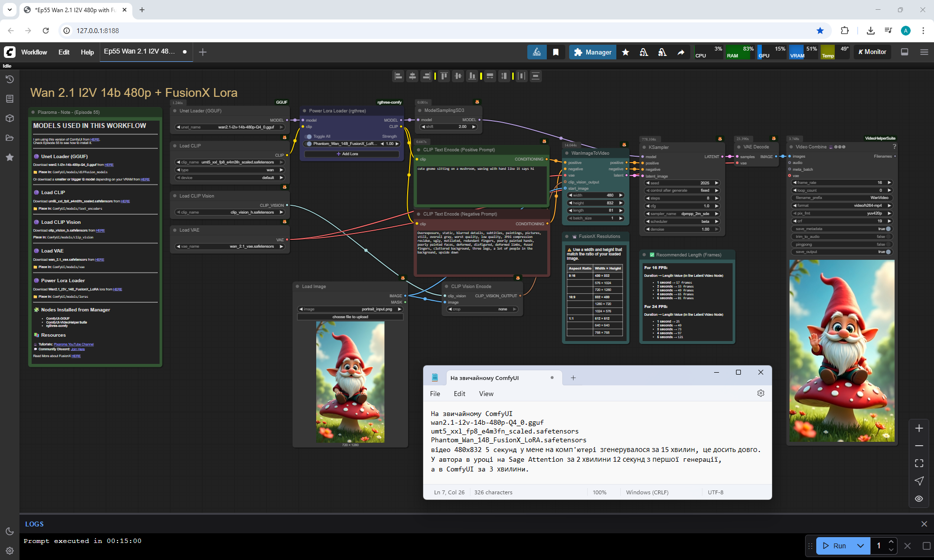Viewport: 934px width, 560px height.
Task: Open the model library cube icon
Action: click(10, 118)
